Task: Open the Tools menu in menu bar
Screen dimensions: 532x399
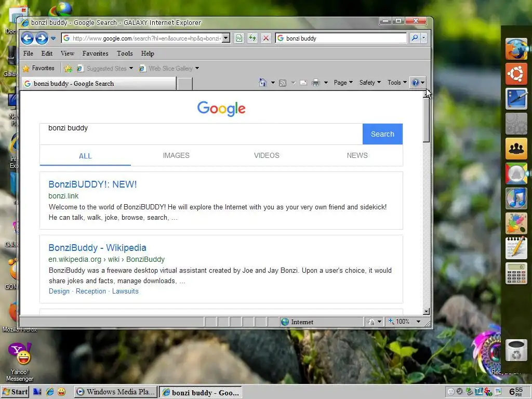Action: pos(125,54)
